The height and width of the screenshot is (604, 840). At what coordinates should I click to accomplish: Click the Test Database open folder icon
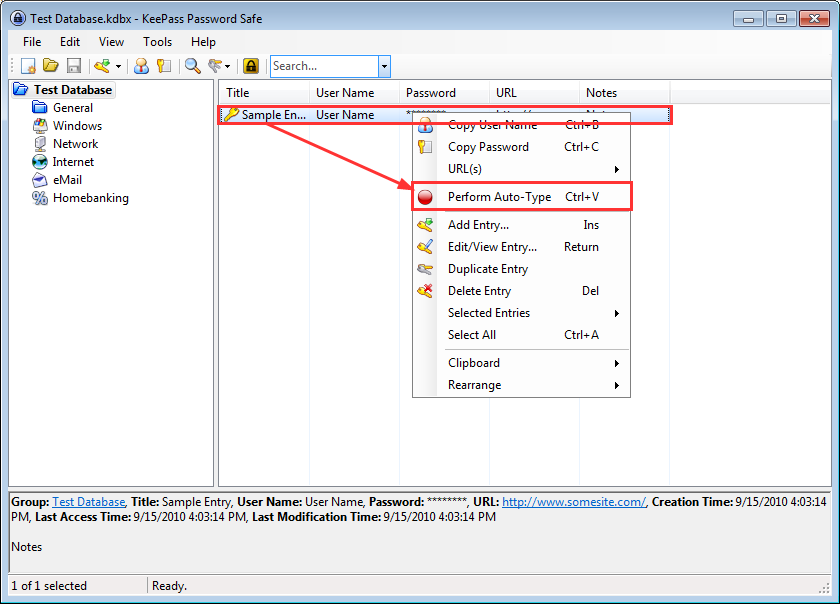20,89
